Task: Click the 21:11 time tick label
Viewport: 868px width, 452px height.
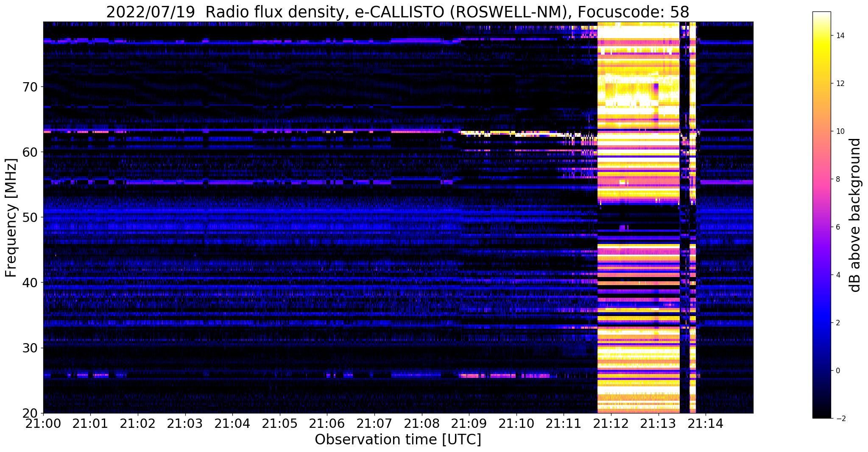Action: (564, 423)
